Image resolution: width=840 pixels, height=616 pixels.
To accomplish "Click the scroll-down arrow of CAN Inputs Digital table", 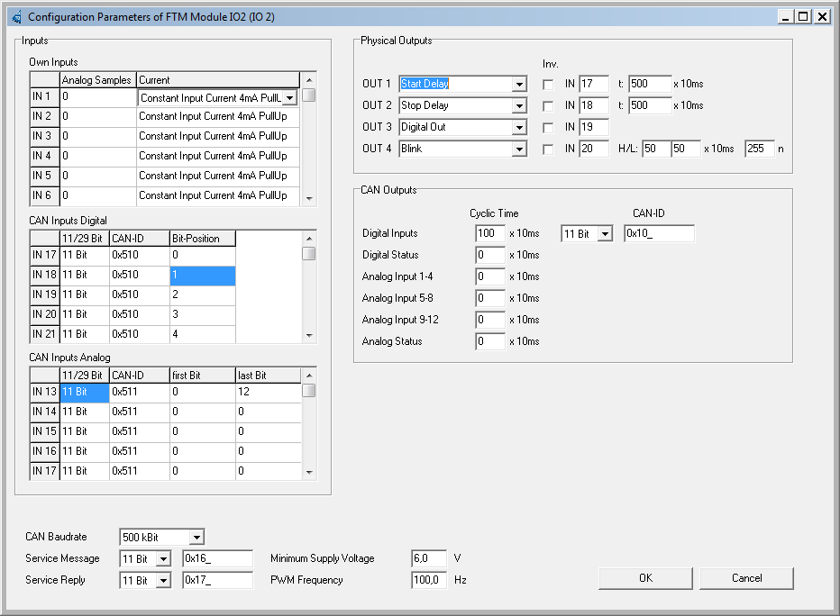I will pyautogui.click(x=309, y=336).
